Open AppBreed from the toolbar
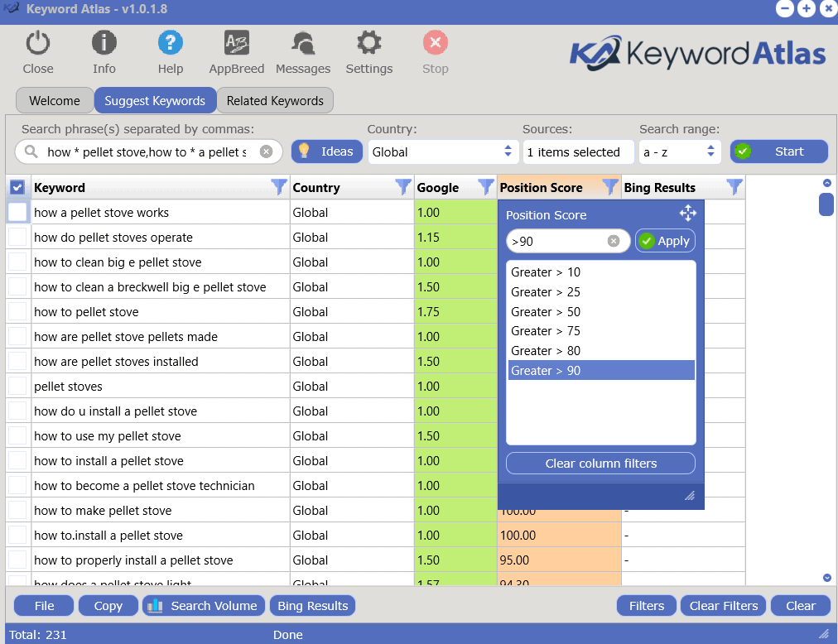 point(237,43)
